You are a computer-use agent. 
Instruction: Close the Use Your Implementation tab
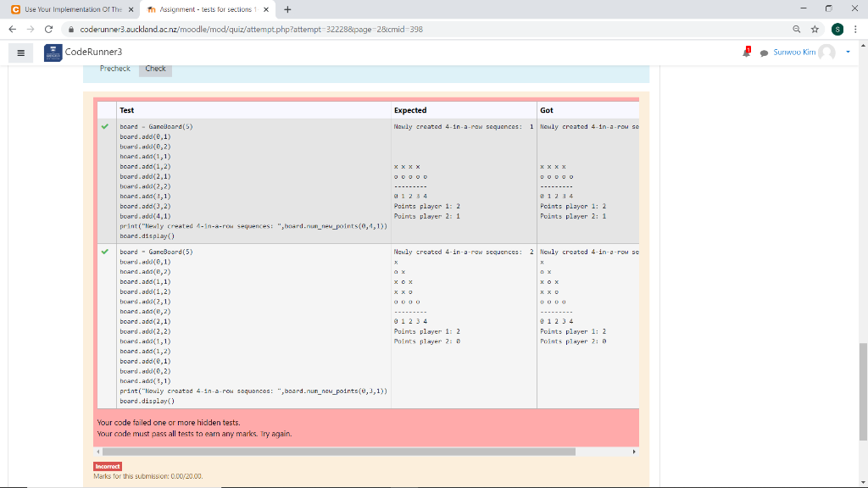[x=131, y=9]
